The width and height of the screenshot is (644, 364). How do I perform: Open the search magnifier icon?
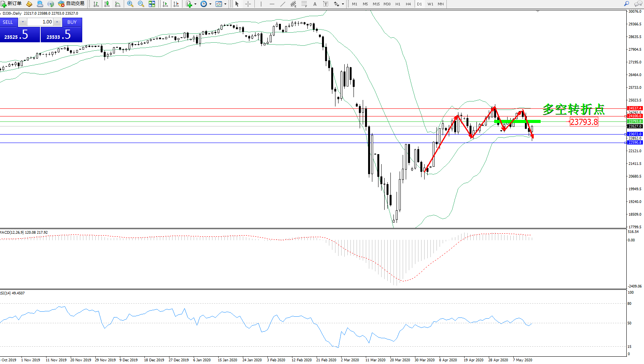pos(626,4)
